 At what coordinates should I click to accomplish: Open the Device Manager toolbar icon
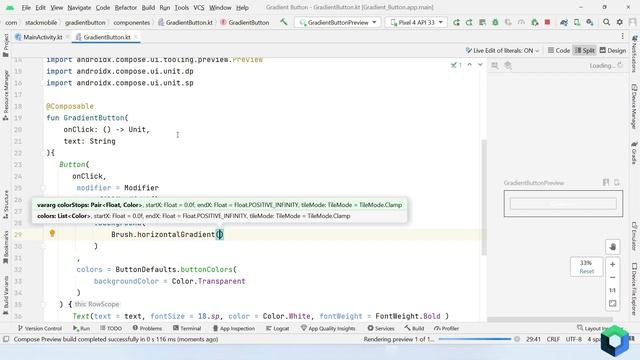pos(577,22)
